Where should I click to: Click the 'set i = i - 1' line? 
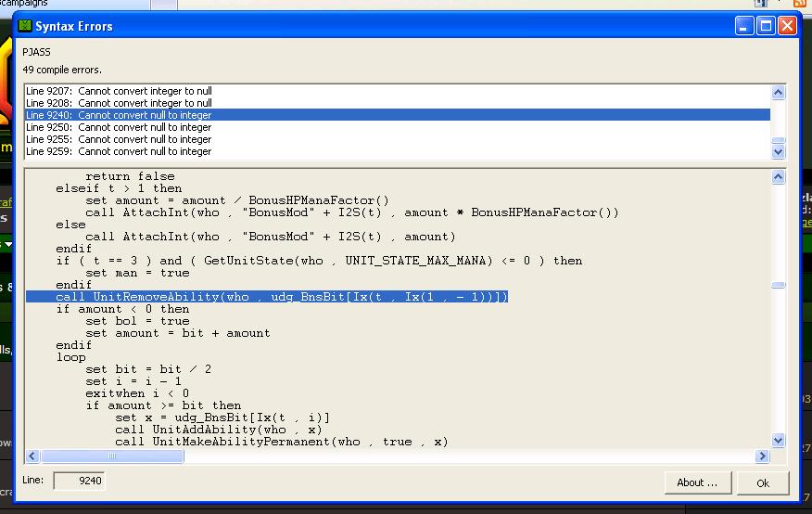pyautogui.click(x=133, y=381)
